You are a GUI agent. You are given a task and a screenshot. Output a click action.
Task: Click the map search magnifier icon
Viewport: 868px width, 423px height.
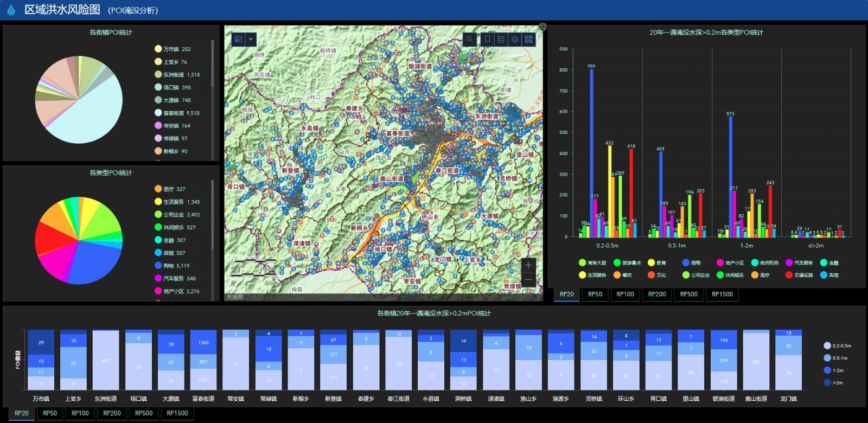tap(470, 39)
